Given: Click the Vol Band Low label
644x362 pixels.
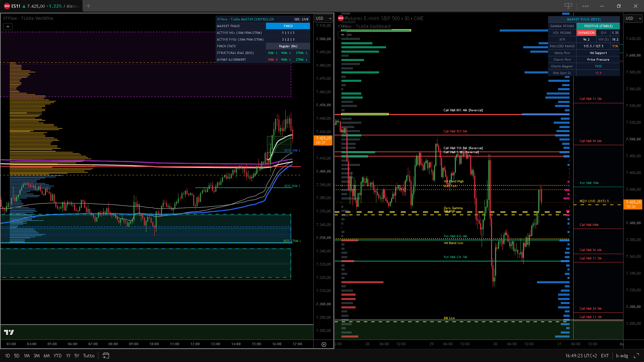Looking at the screenshot, I should (x=453, y=243).
